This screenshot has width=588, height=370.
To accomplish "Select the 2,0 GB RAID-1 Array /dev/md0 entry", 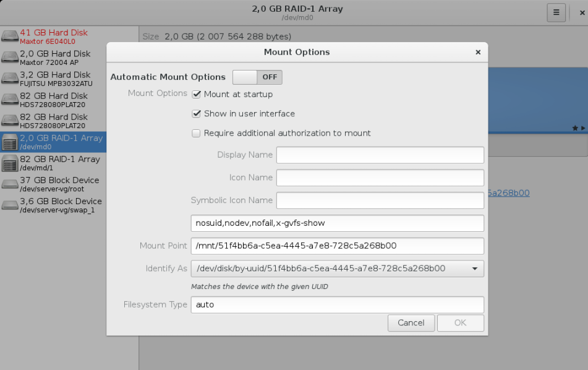I will (x=53, y=142).
